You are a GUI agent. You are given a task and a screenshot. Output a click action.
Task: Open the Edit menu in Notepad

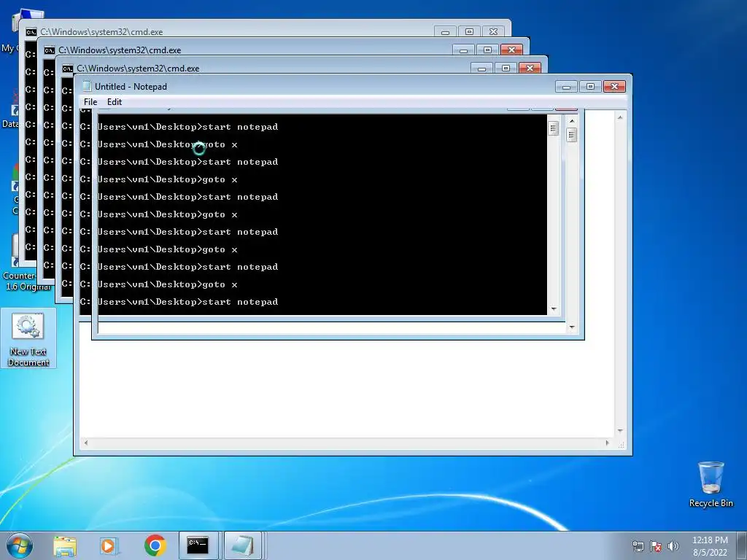coord(115,102)
